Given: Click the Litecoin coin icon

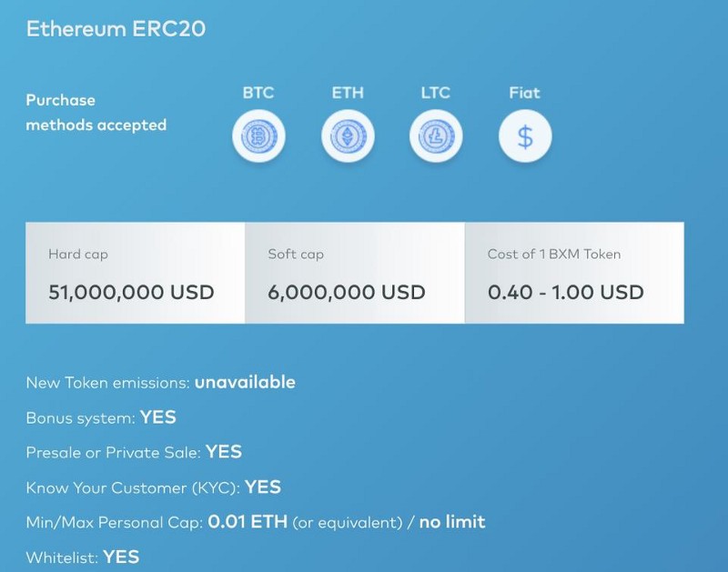Looking at the screenshot, I should coord(436,135).
